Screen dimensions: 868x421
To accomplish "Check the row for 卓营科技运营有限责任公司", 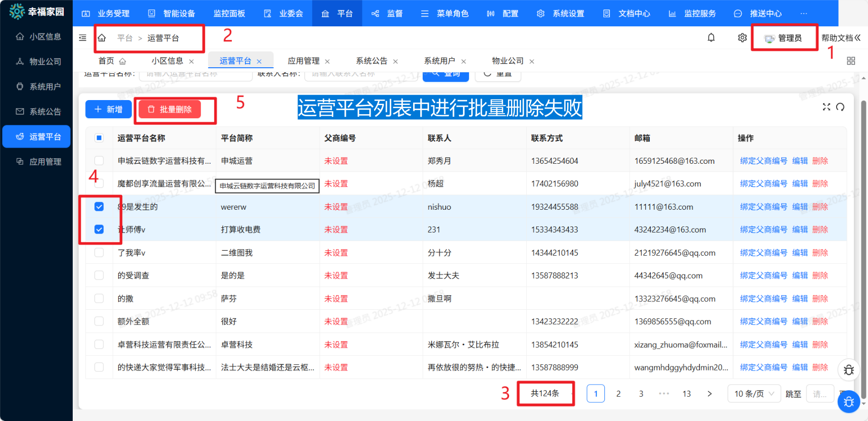I will [99, 345].
